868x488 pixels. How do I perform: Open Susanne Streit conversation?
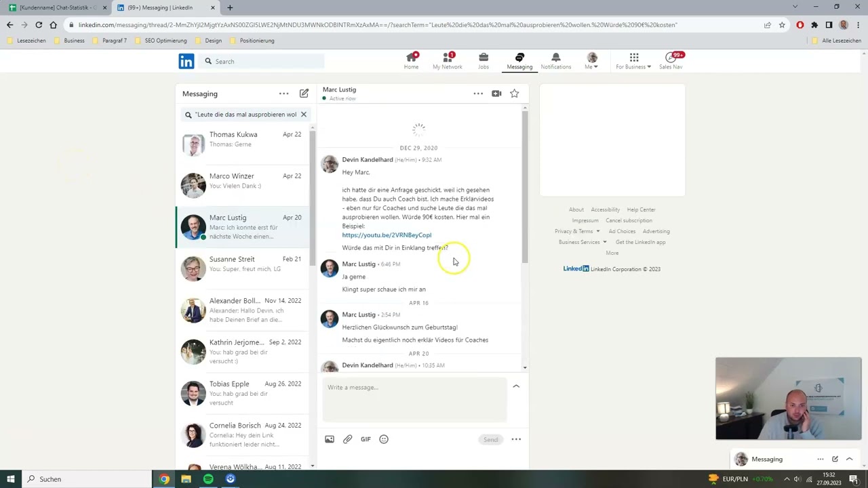click(243, 268)
